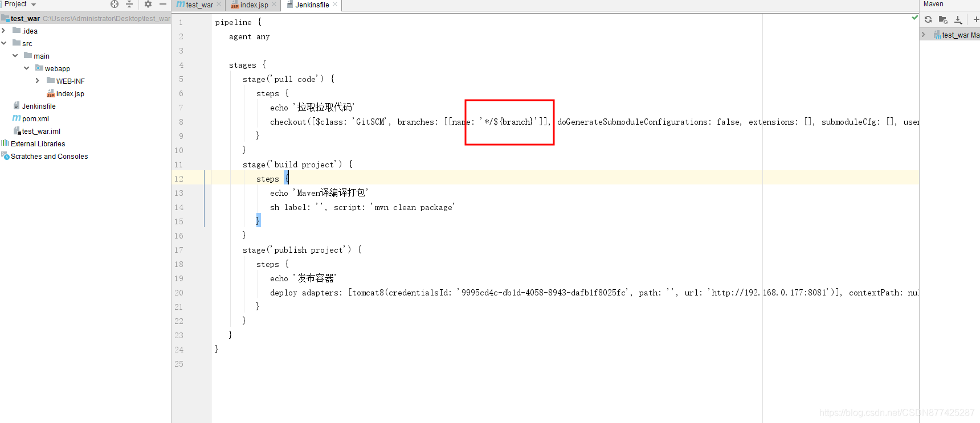Select Scratches and Consoles node
The width and height of the screenshot is (980, 423).
pyautogui.click(x=45, y=157)
